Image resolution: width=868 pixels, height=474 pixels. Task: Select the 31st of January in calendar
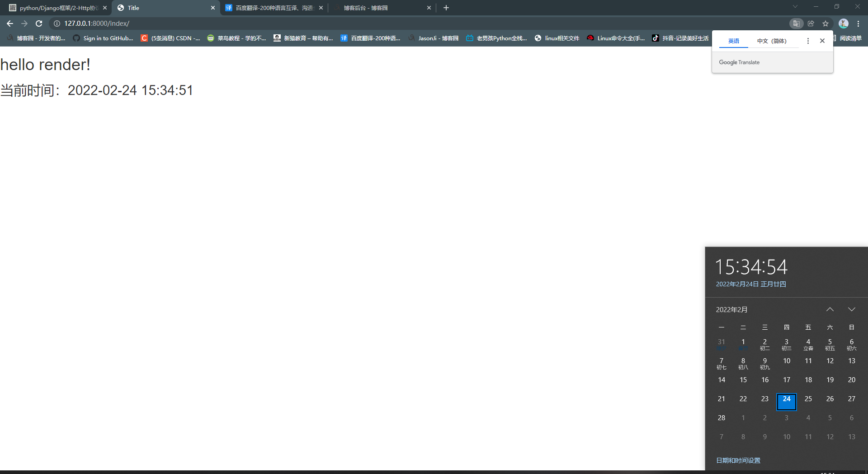click(722, 344)
